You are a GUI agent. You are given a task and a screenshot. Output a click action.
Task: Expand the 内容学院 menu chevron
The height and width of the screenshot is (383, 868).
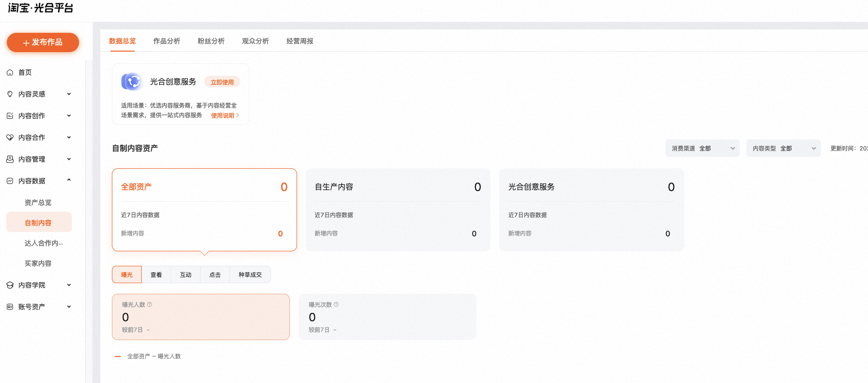click(x=69, y=285)
